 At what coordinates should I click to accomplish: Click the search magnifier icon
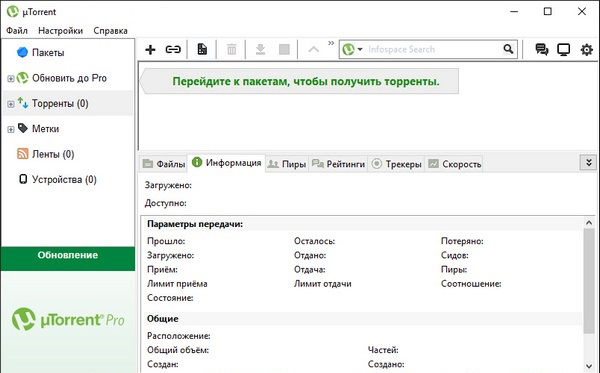[x=508, y=49]
